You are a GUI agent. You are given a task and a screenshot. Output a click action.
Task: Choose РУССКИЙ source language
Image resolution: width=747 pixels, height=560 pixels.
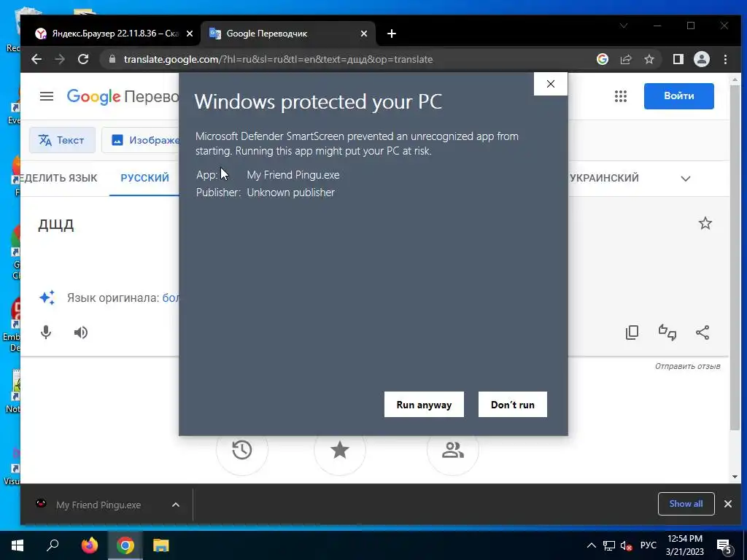(x=145, y=178)
